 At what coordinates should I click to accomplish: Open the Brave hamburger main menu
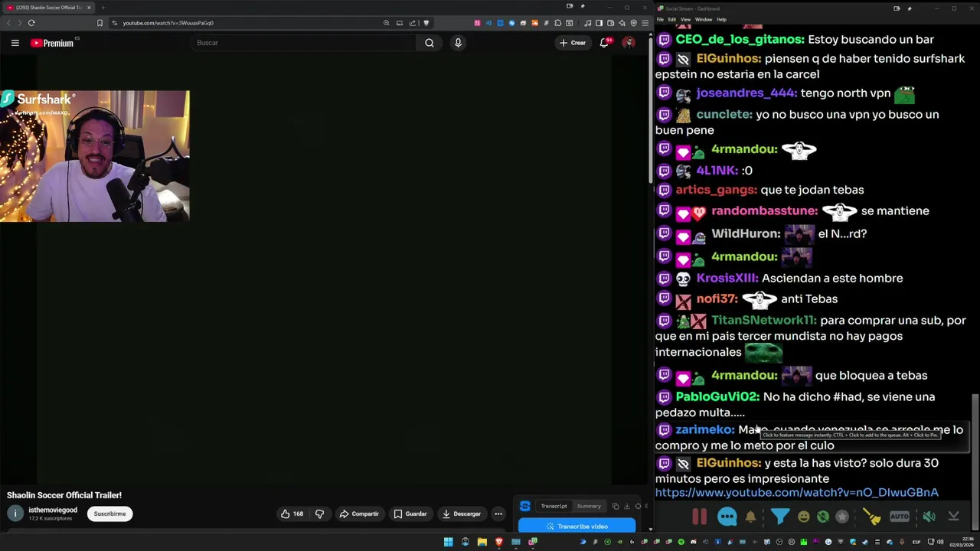(645, 23)
